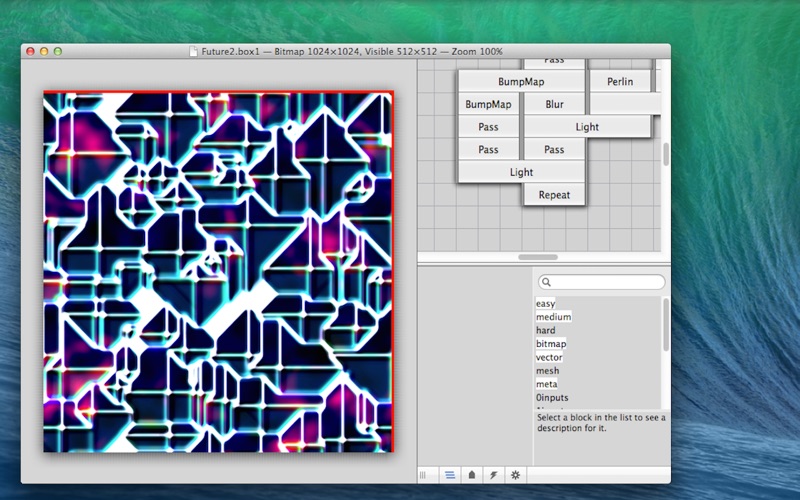The height and width of the screenshot is (500, 800).
Task: Open the block list view icon
Action: pyautogui.click(x=449, y=475)
